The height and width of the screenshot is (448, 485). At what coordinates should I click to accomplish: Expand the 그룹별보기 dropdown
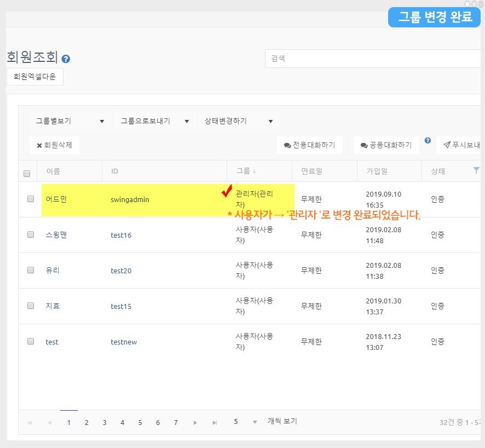[70, 121]
